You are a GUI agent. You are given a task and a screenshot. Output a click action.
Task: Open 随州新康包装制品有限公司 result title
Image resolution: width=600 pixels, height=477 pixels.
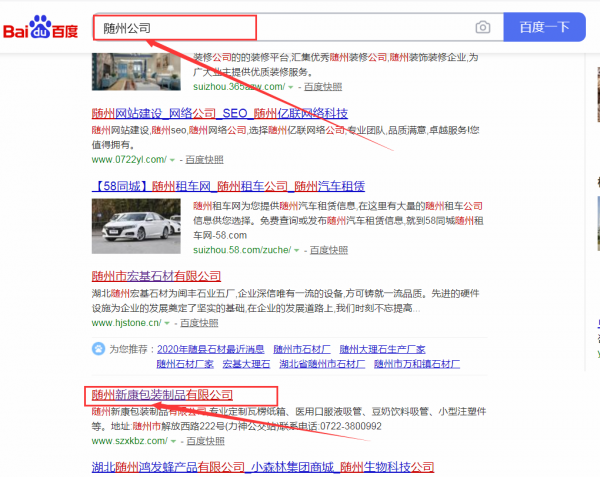coord(162,395)
